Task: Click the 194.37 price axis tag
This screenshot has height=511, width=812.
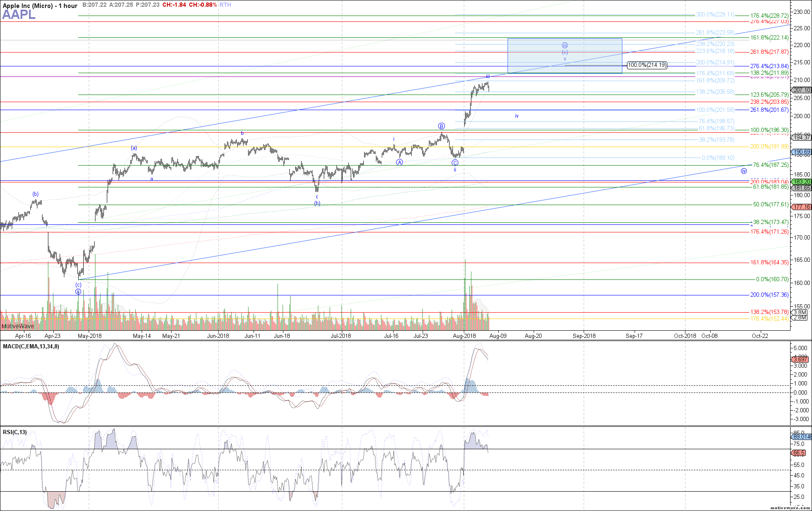Action: point(801,137)
